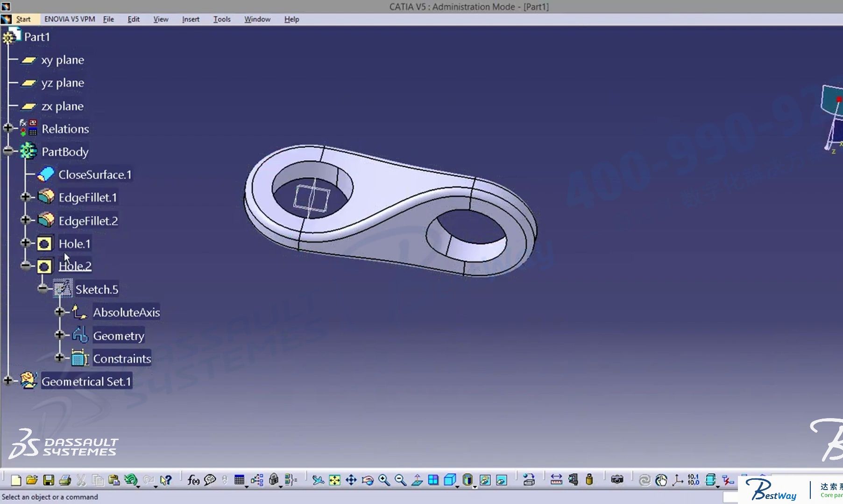Image resolution: width=843 pixels, height=504 pixels.
Task: Click the Print icon
Action: tap(65, 480)
